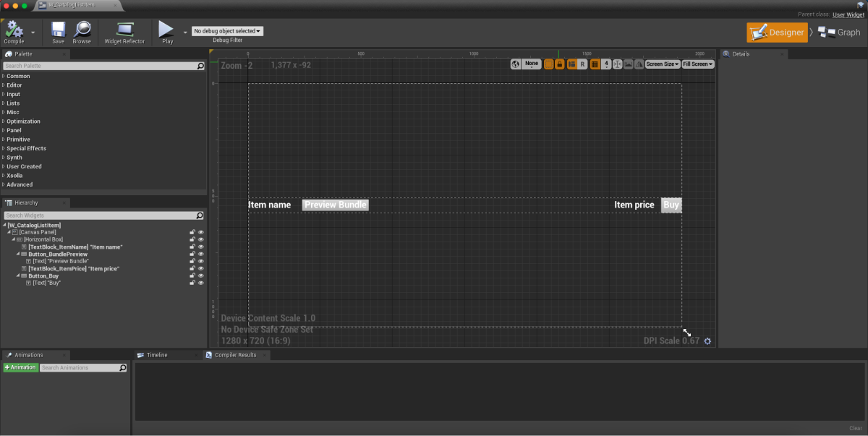
Task: Click the DPI scale settings gear
Action: pyautogui.click(x=707, y=341)
